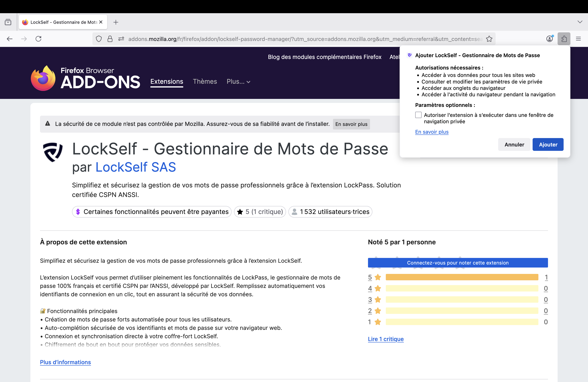
Task: Open the 4-star review count '0' link
Action: [x=546, y=288]
